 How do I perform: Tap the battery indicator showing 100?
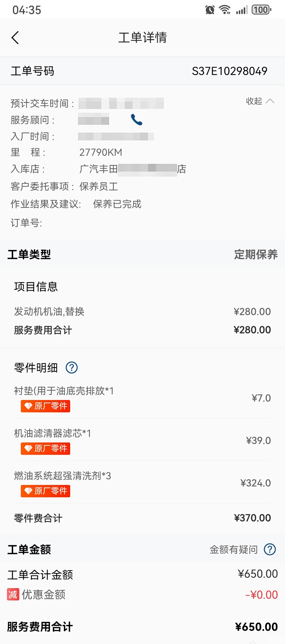(x=261, y=10)
